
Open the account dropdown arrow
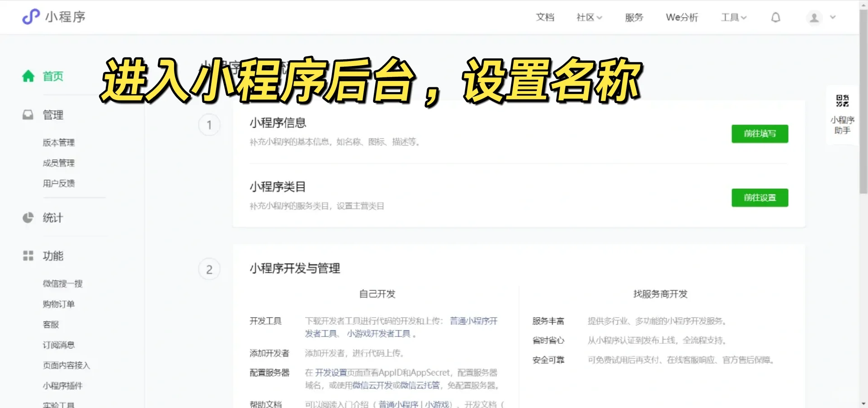tap(833, 18)
